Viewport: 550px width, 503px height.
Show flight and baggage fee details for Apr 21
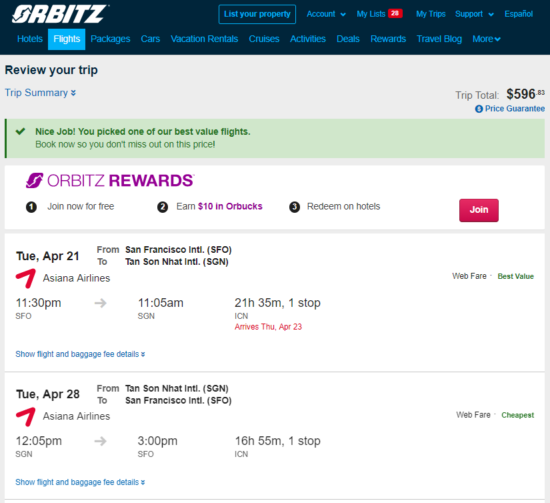coord(80,354)
